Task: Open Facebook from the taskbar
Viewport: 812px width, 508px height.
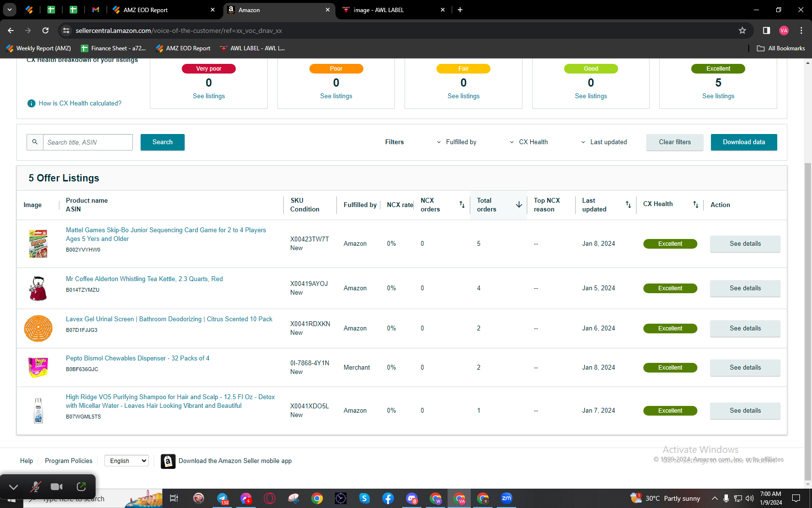Action: pos(388,498)
